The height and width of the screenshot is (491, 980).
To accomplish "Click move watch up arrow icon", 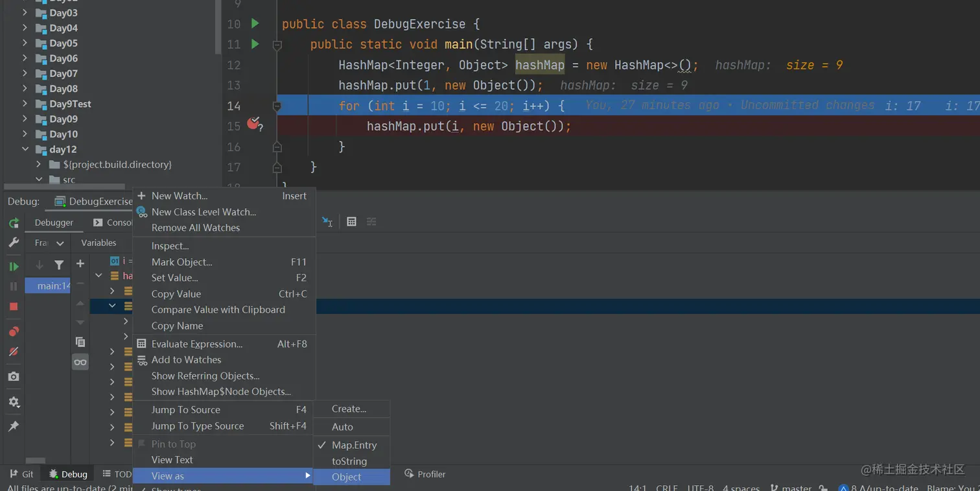I will tap(80, 304).
